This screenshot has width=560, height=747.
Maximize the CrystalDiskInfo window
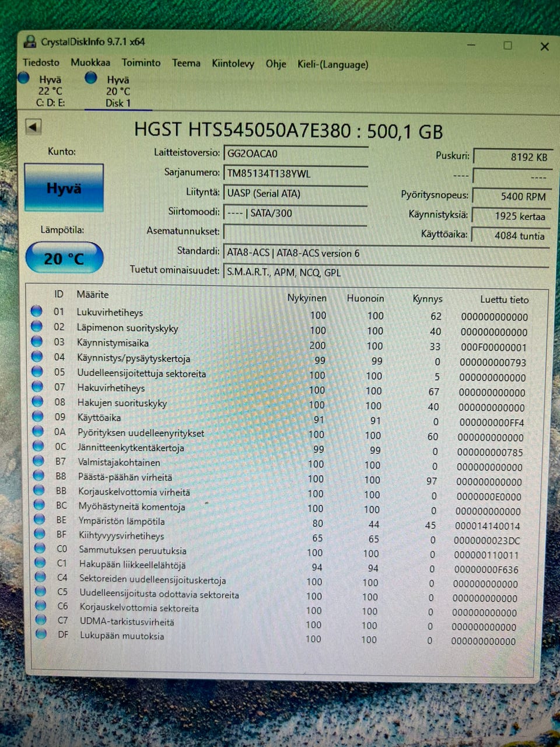[508, 46]
